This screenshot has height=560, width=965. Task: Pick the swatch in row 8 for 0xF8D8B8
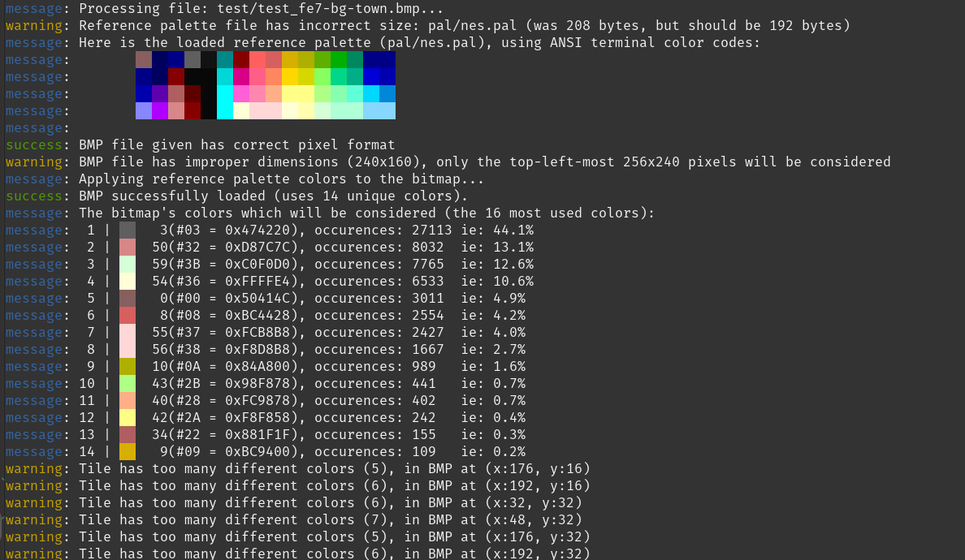[128, 350]
